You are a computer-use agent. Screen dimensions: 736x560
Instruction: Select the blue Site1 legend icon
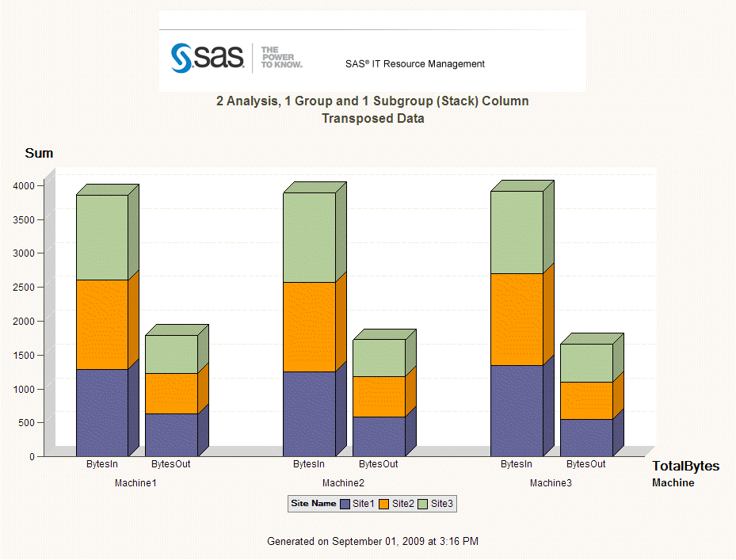[x=345, y=504]
